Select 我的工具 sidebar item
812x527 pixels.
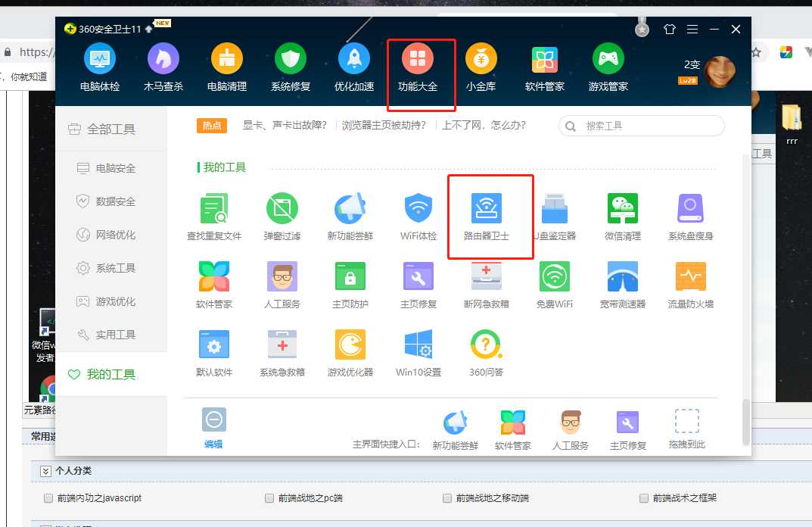tap(111, 374)
